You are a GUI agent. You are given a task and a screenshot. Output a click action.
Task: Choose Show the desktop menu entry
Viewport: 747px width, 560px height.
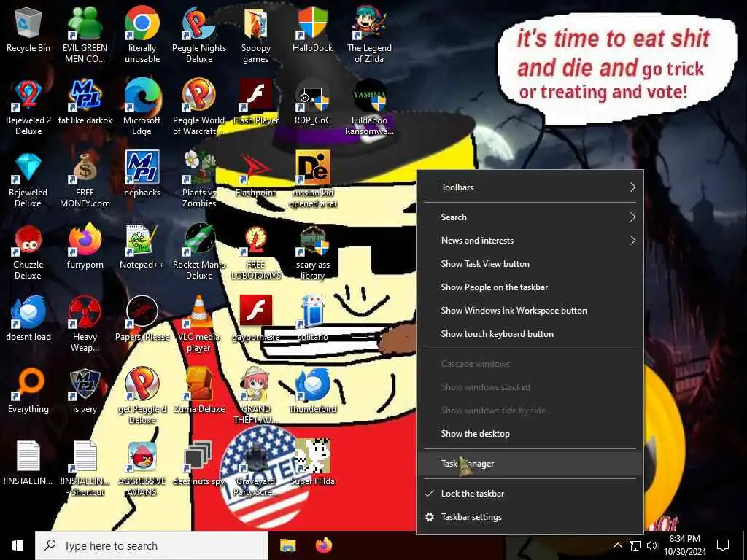[x=530, y=433]
